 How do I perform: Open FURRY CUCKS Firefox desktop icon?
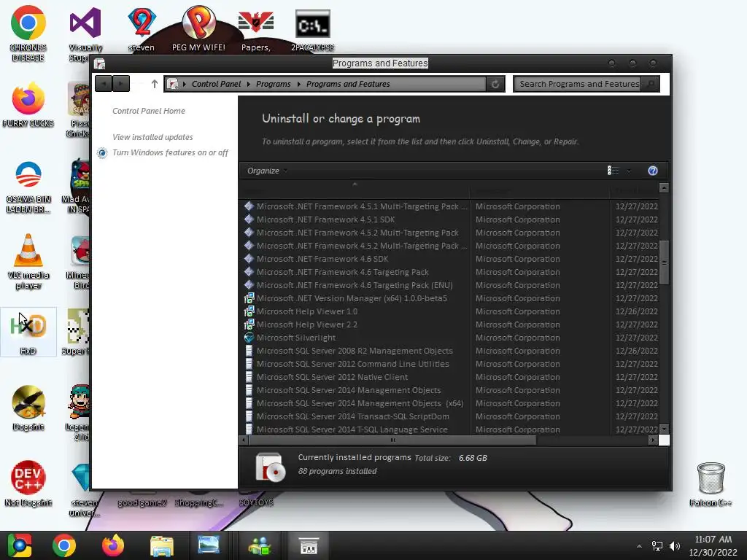click(28, 105)
